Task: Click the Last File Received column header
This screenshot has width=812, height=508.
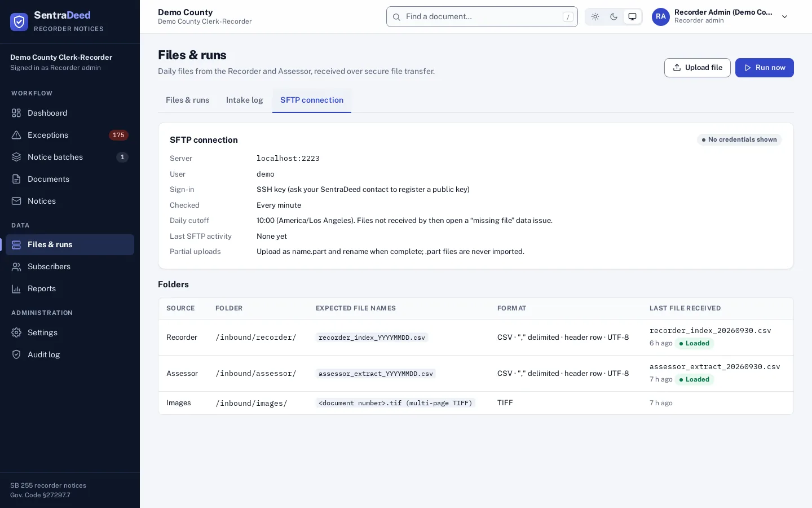Action: click(685, 308)
